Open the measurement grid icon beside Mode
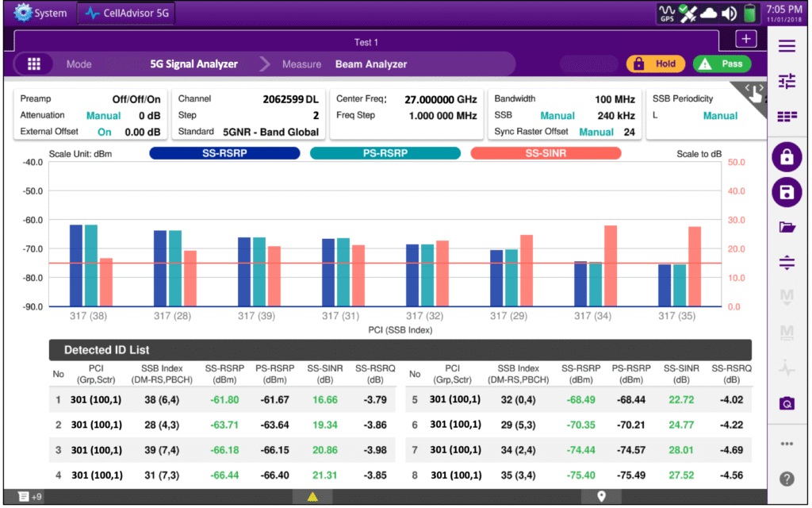This screenshot has height=508, width=812. coord(33,64)
